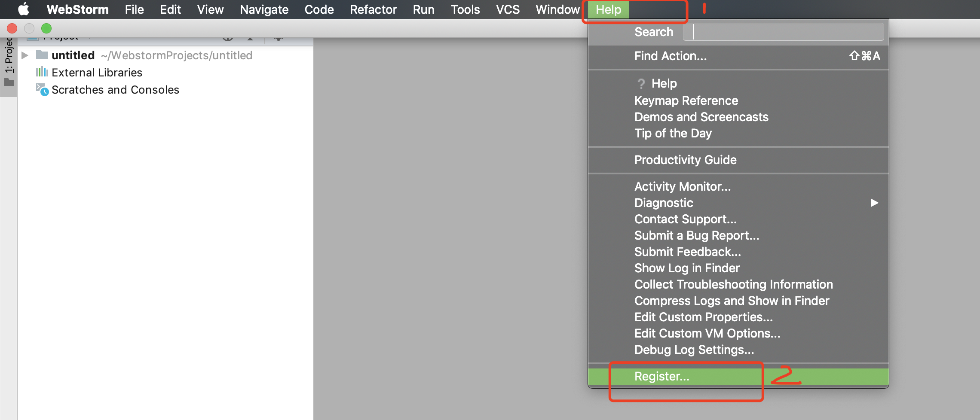Choose Find Action... from Help menu
The height and width of the screenshot is (420, 980).
pos(738,56)
